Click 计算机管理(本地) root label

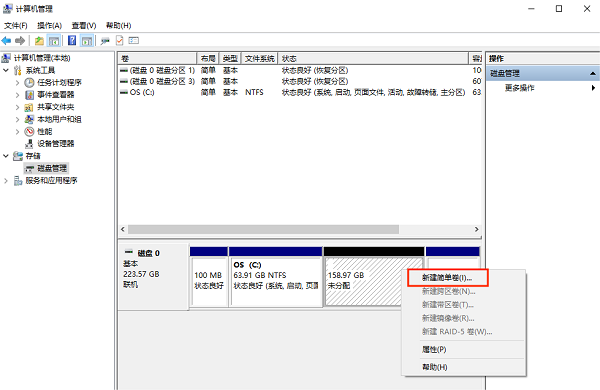click(x=42, y=58)
